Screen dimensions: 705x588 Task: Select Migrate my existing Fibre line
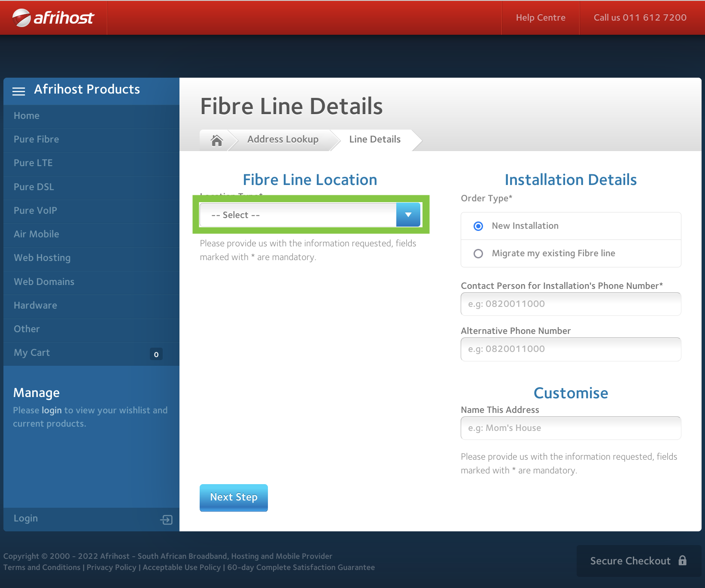[x=478, y=254]
